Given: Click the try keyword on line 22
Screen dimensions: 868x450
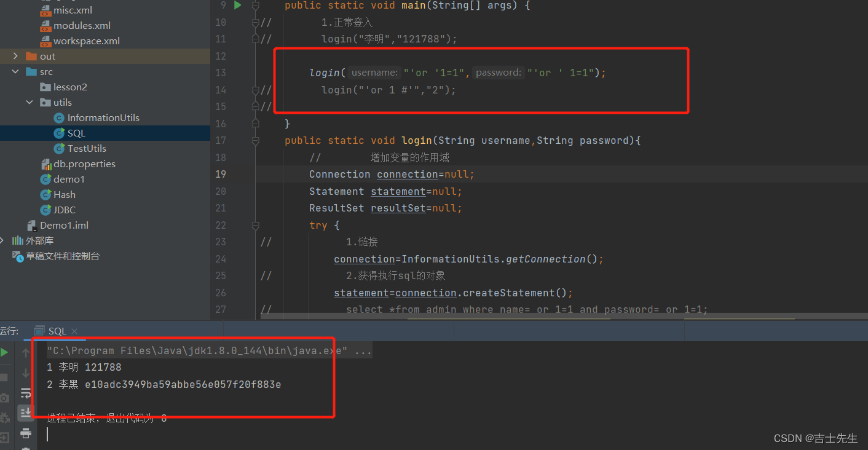Looking at the screenshot, I should click(318, 225).
